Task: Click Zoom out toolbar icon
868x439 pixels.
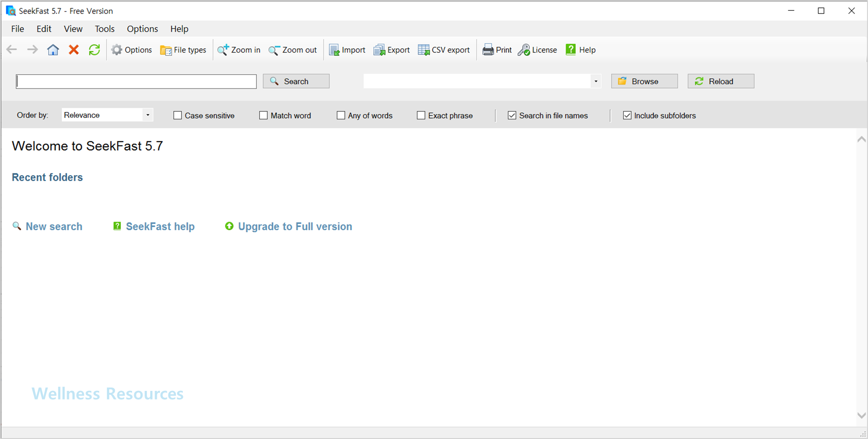Action: (x=292, y=50)
